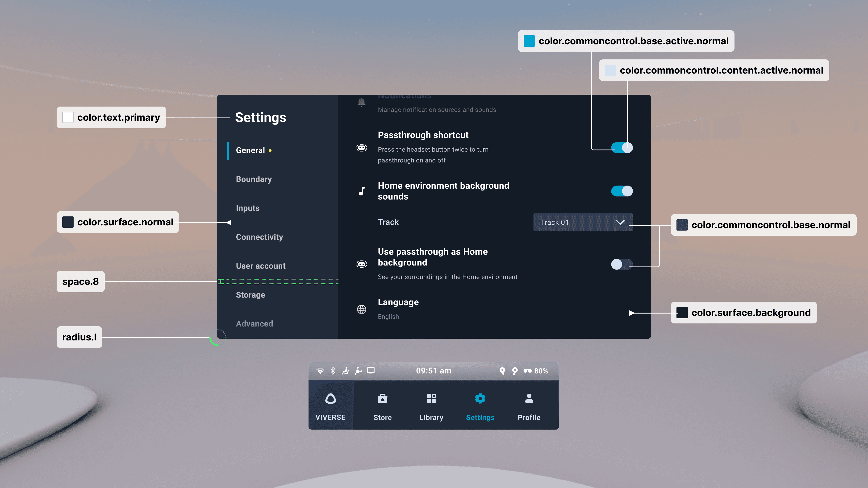The height and width of the screenshot is (488, 868).
Task: Click the controller icon beside the headset battery
Action: point(515,371)
